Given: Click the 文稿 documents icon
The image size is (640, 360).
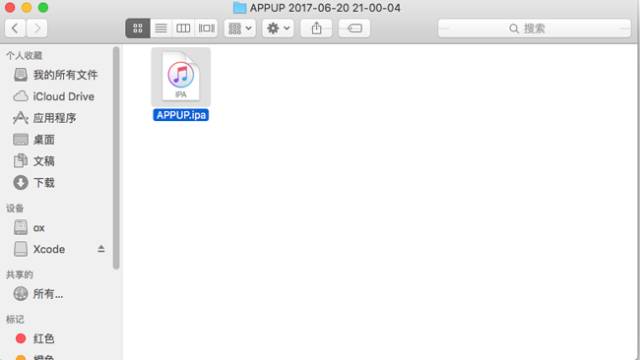Looking at the screenshot, I should (20, 161).
